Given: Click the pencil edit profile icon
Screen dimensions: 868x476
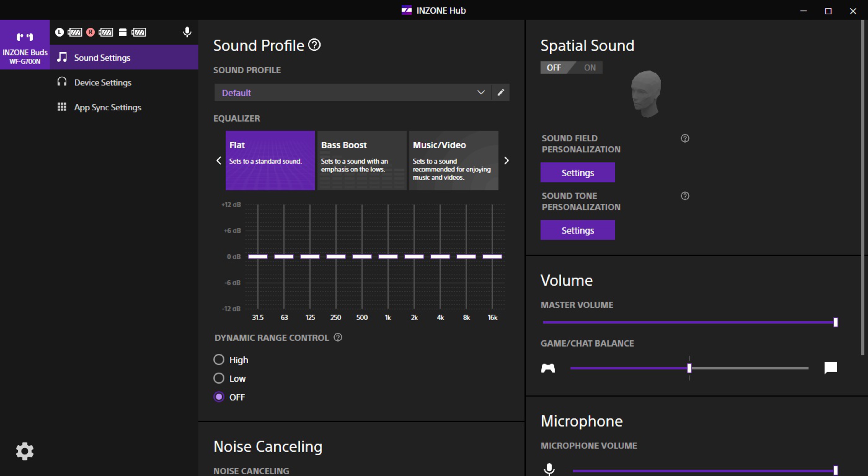Looking at the screenshot, I should pyautogui.click(x=501, y=92).
